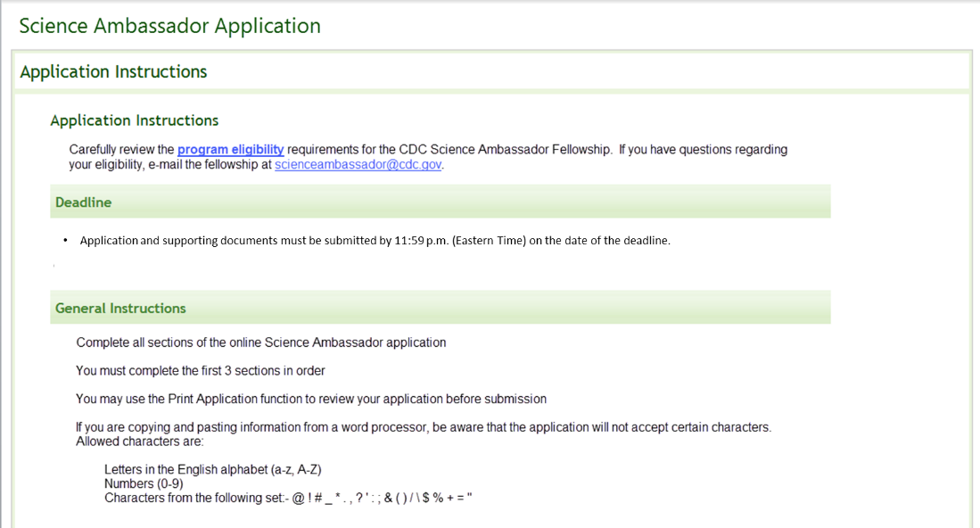Select the Application Instructions panel header
This screenshot has width=980, height=528.
coord(113,72)
